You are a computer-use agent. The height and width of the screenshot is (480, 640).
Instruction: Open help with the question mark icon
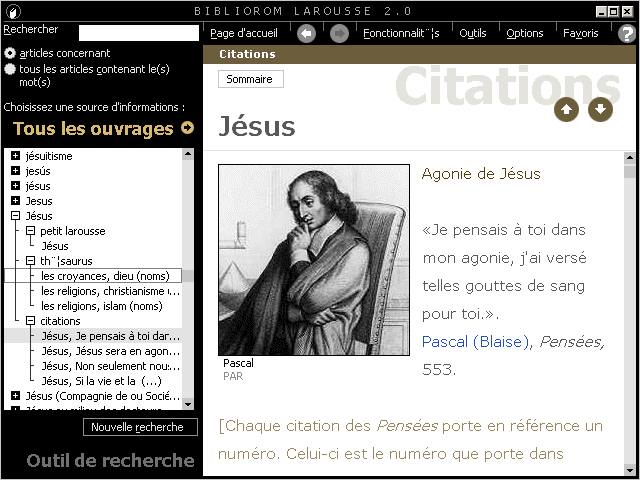tap(627, 33)
